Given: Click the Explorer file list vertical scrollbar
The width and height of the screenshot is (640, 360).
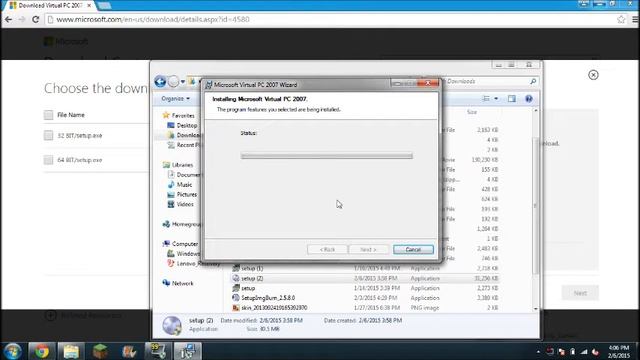Looking at the screenshot, I should pos(535,206).
